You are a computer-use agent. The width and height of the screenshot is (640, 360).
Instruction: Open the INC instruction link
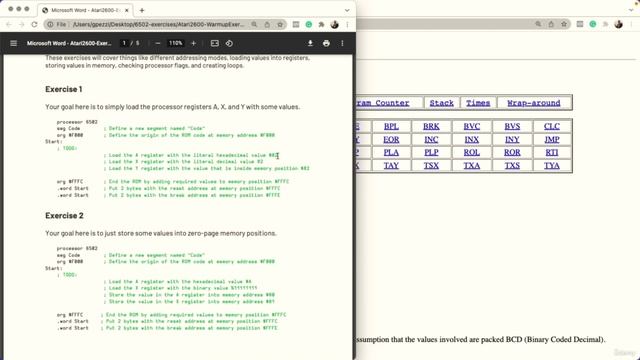click(x=431, y=140)
